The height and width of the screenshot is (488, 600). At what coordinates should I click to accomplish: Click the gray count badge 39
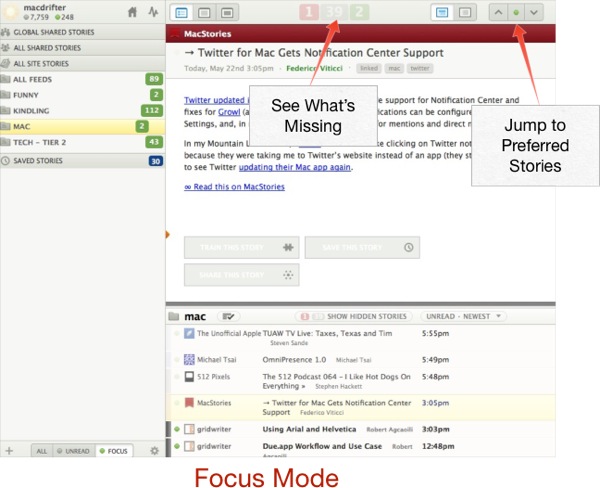334,12
